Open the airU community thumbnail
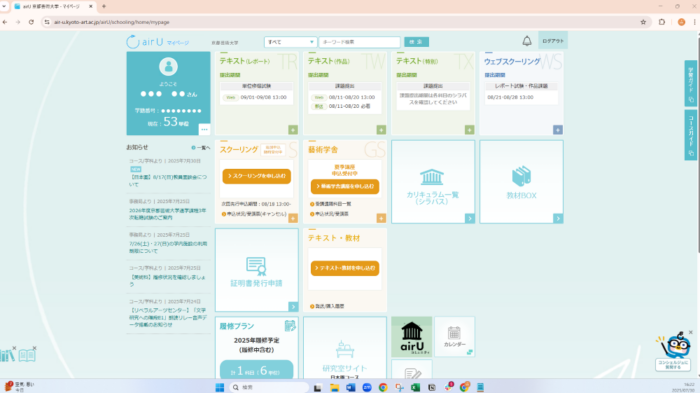 [x=412, y=337]
